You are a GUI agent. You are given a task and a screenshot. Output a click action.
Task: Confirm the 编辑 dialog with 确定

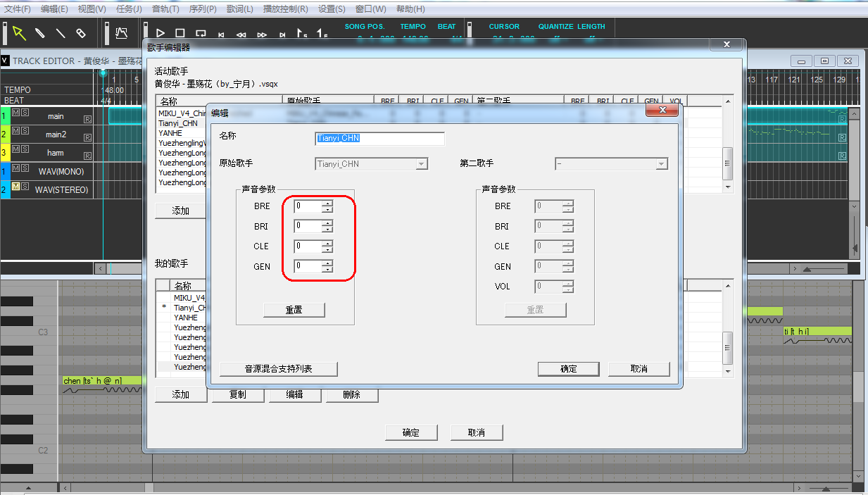pos(568,369)
